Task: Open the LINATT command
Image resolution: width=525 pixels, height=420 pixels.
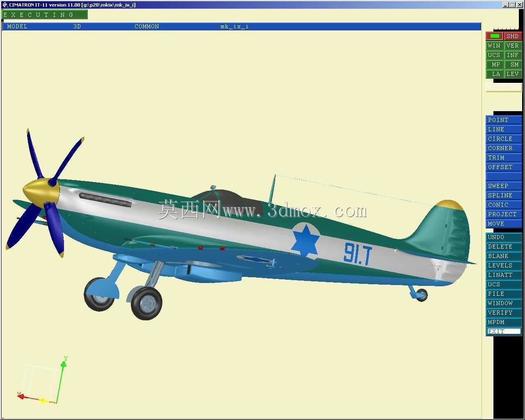Action: click(504, 275)
